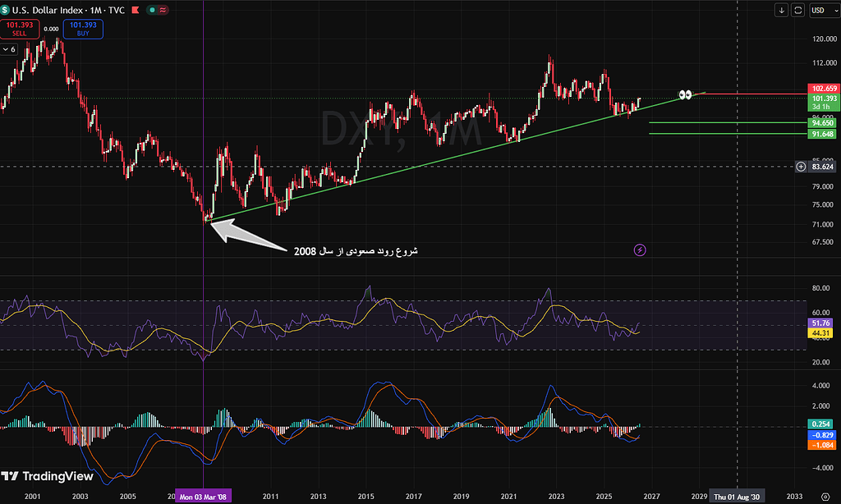Click the plus icon beside 83.624 price
Screen dimensions: 841x504
tap(801, 167)
